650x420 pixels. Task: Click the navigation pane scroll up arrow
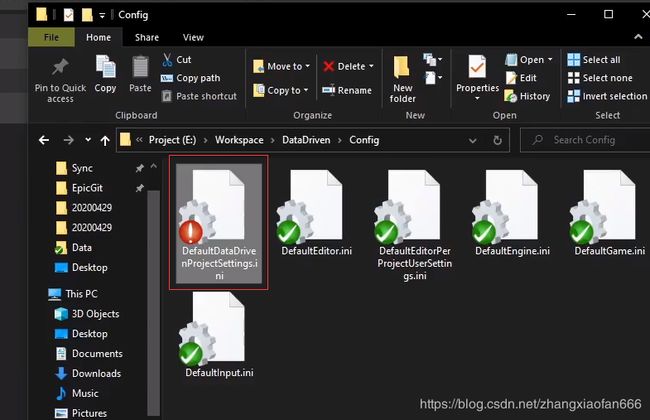153,166
